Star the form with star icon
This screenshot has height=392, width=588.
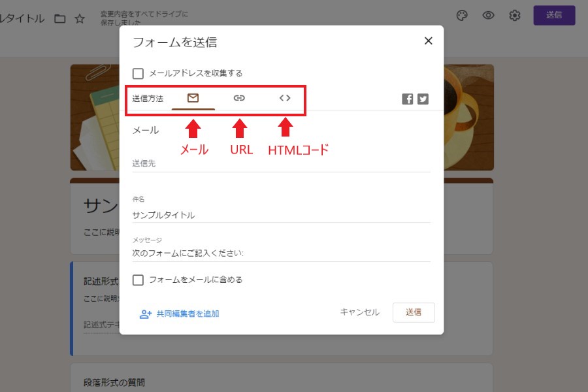(80, 19)
